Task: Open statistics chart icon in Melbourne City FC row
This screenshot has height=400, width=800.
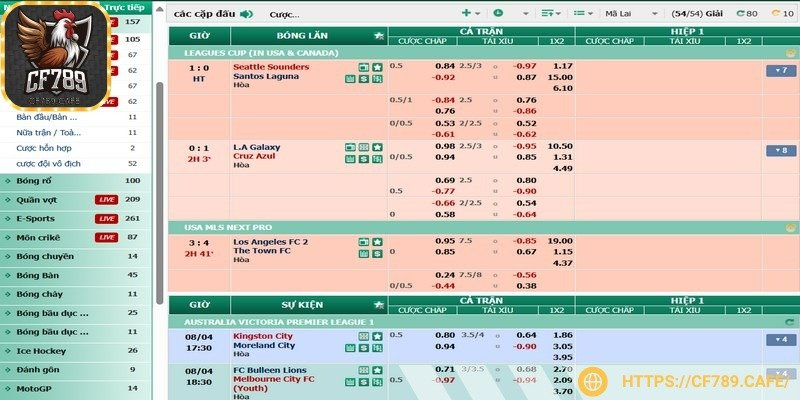Action: point(350,382)
